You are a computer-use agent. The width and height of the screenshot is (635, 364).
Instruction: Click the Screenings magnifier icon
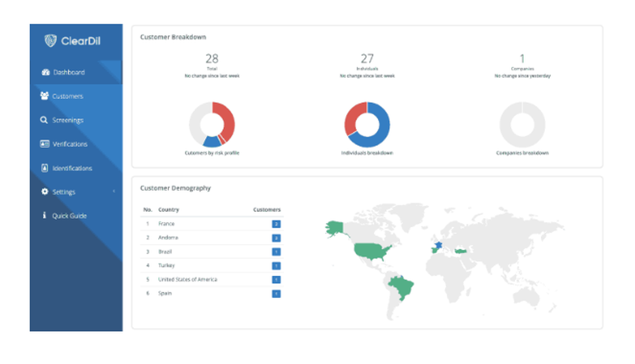pos(44,120)
